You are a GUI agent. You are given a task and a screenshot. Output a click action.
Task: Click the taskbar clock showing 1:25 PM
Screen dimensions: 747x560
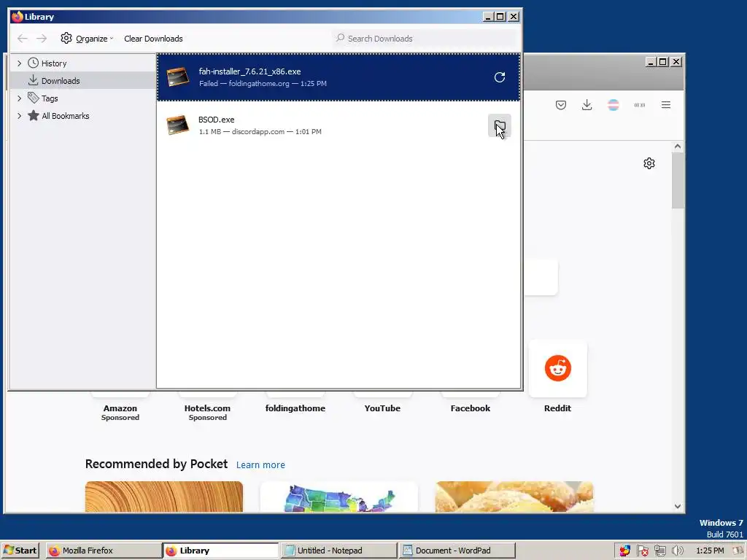tap(710, 551)
